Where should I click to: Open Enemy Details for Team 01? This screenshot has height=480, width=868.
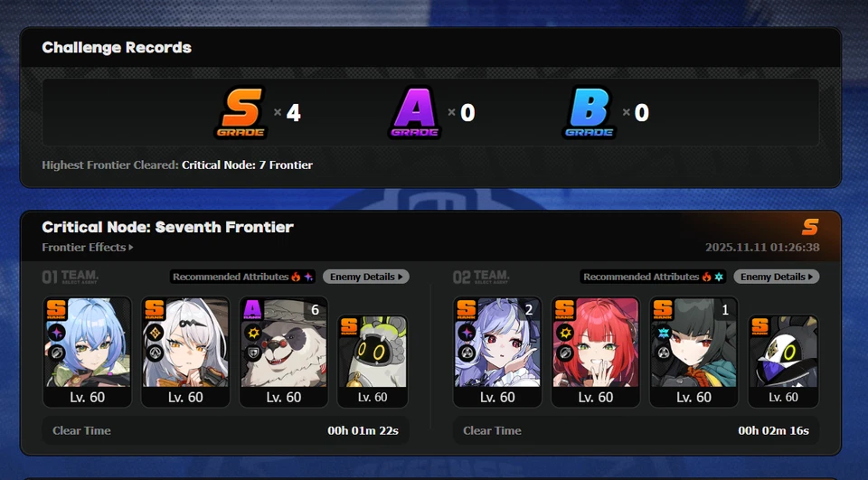366,277
